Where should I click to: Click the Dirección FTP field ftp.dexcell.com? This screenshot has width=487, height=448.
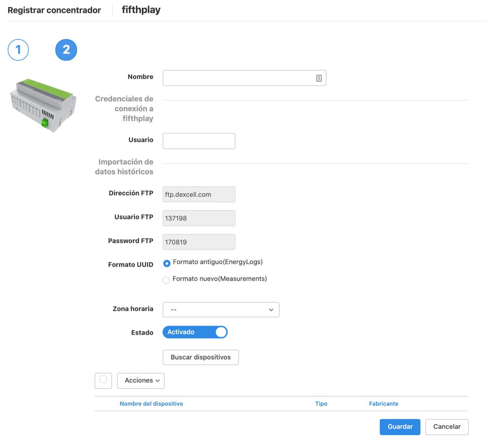[199, 194]
